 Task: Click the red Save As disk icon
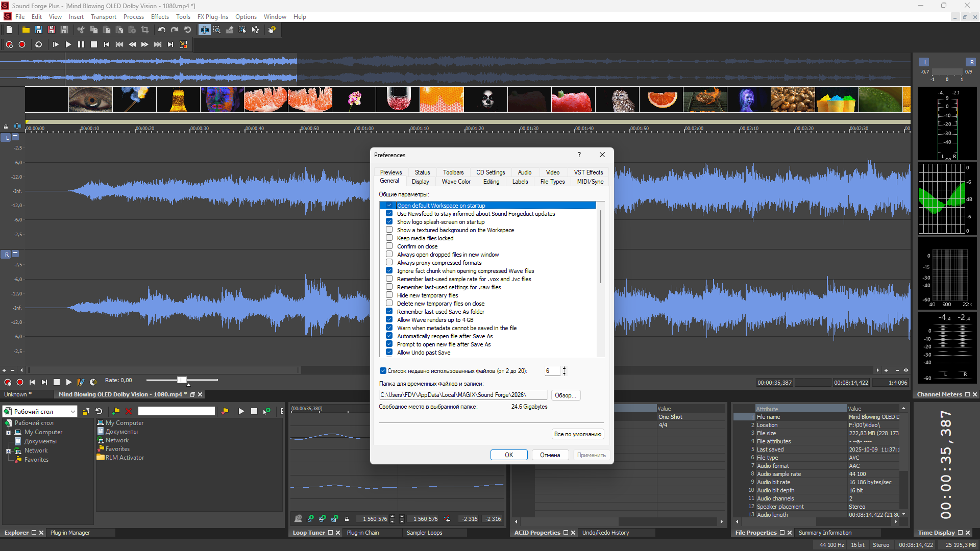[x=51, y=30]
